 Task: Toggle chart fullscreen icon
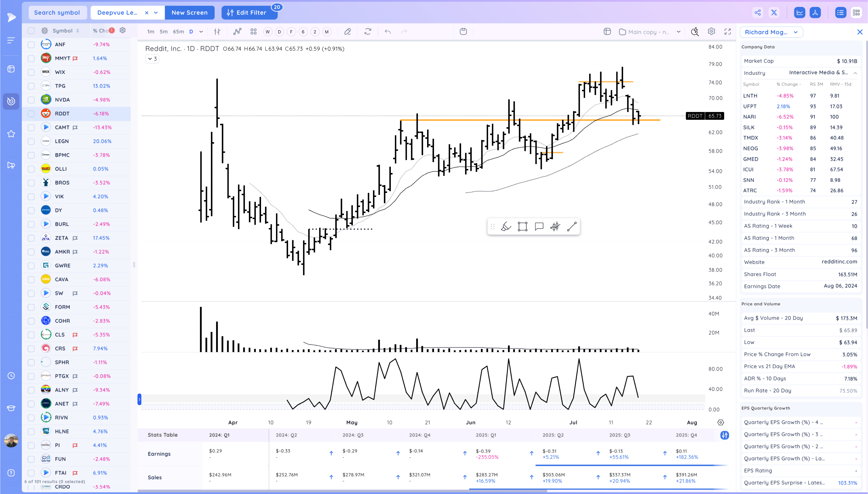728,31
